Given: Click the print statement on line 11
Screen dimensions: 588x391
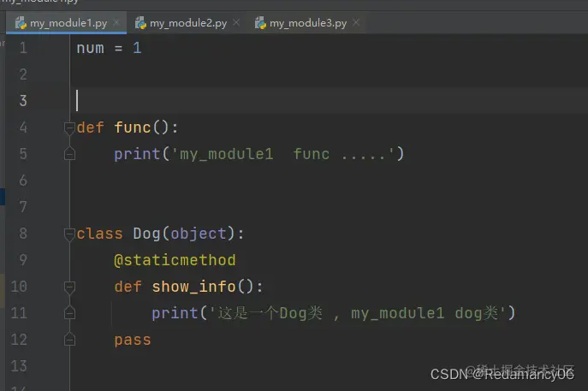Looking at the screenshot, I should (334, 313).
